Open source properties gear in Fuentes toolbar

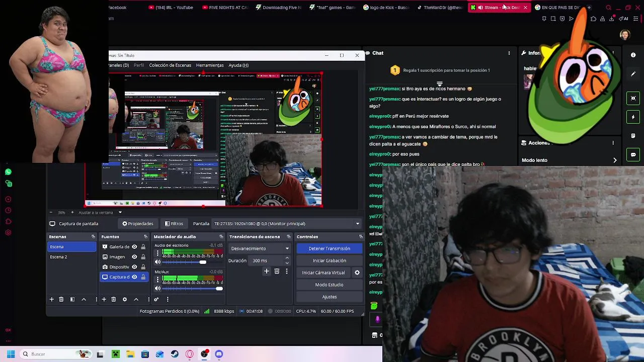pos(125,299)
